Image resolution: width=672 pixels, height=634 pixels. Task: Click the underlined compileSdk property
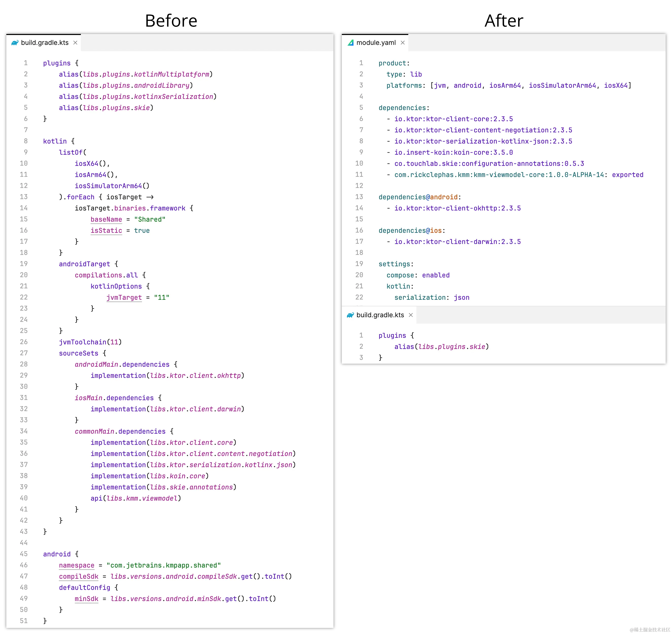click(78, 576)
